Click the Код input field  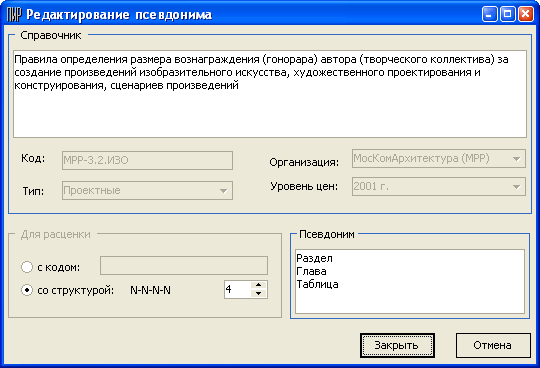click(x=147, y=160)
